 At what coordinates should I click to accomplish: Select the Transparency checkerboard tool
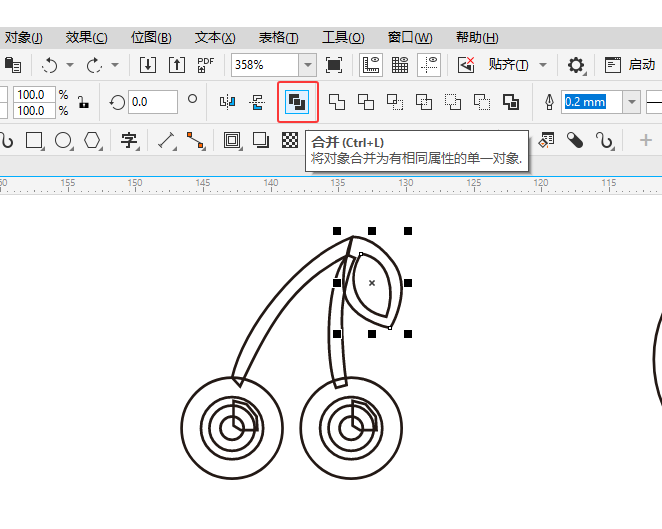[290, 140]
